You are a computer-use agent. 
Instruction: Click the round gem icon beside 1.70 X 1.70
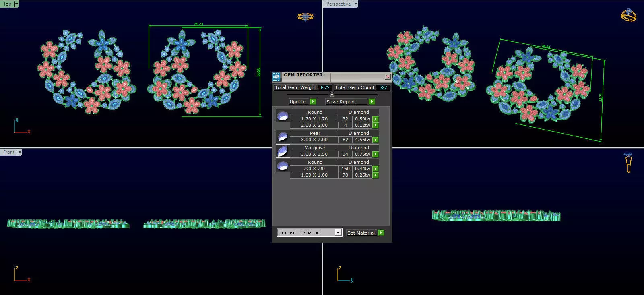pos(283,116)
